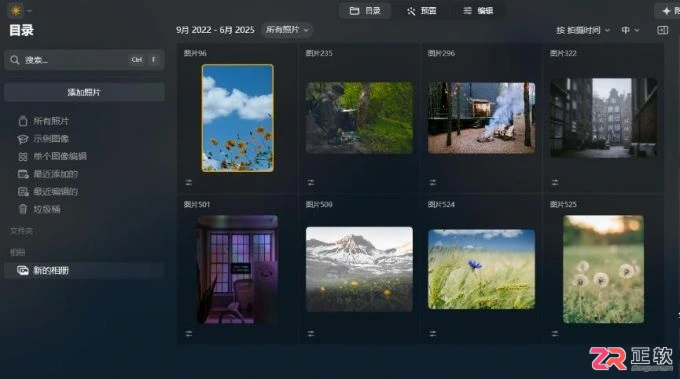The width and height of the screenshot is (680, 379).
Task: Click the graduation cap 示例图像 icon
Action: pyautogui.click(x=23, y=139)
